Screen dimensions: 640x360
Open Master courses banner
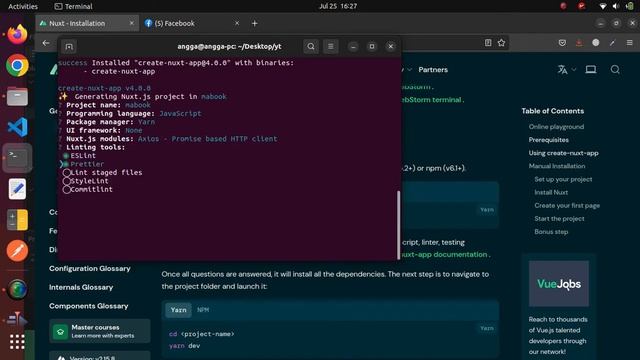[100, 331]
